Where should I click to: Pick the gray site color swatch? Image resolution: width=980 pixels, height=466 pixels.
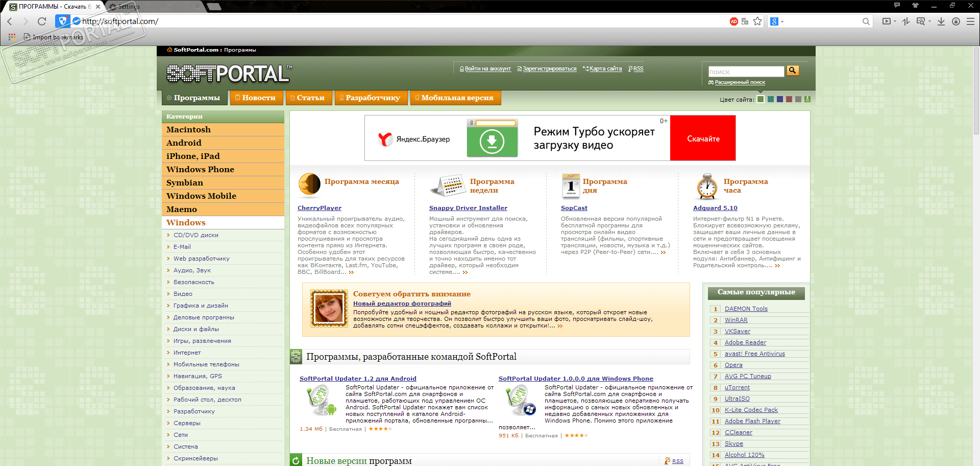(798, 99)
